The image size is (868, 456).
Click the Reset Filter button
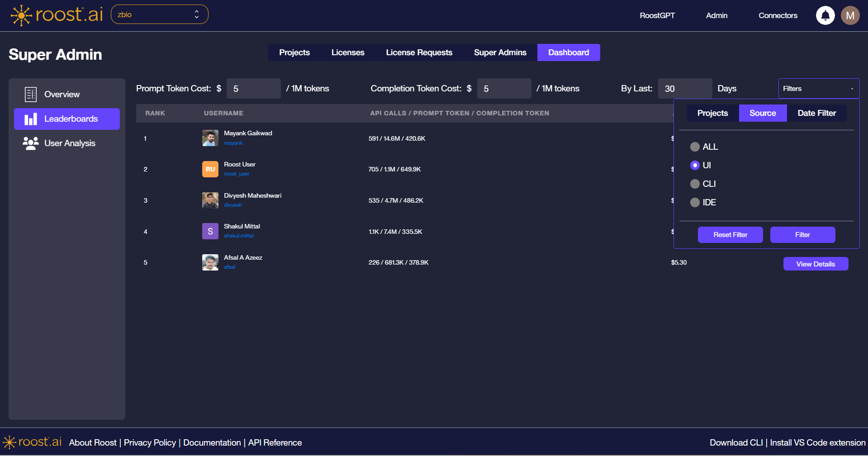point(730,234)
